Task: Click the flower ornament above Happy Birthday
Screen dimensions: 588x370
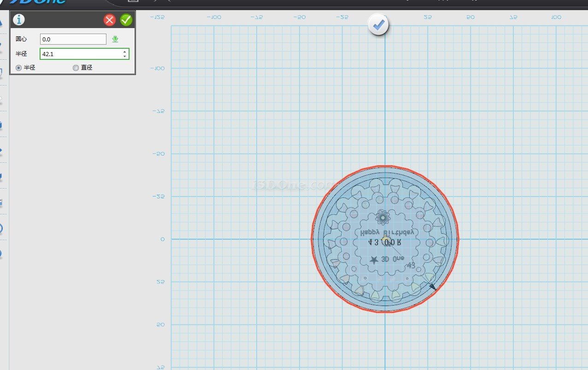Action: coord(382,217)
